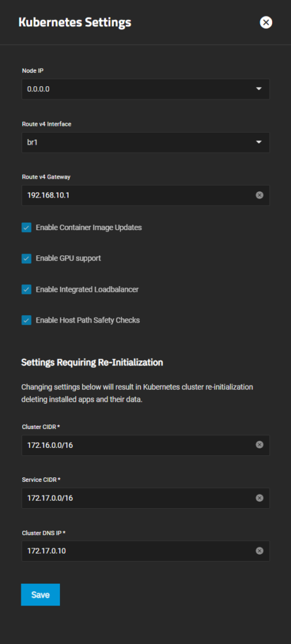The image size is (291, 644).
Task: Clear the Service CIDR value
Action: point(260,498)
